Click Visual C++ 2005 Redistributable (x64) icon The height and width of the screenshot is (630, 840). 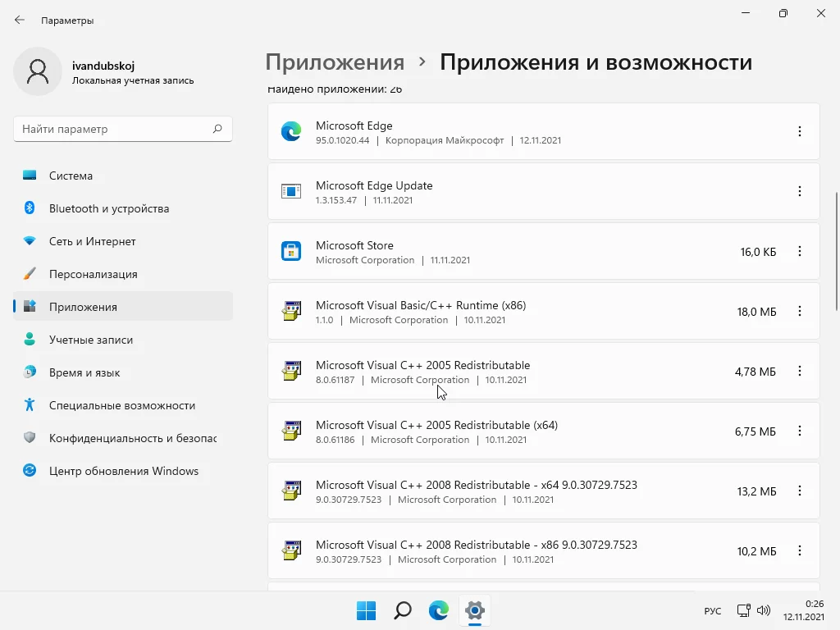pyautogui.click(x=291, y=431)
